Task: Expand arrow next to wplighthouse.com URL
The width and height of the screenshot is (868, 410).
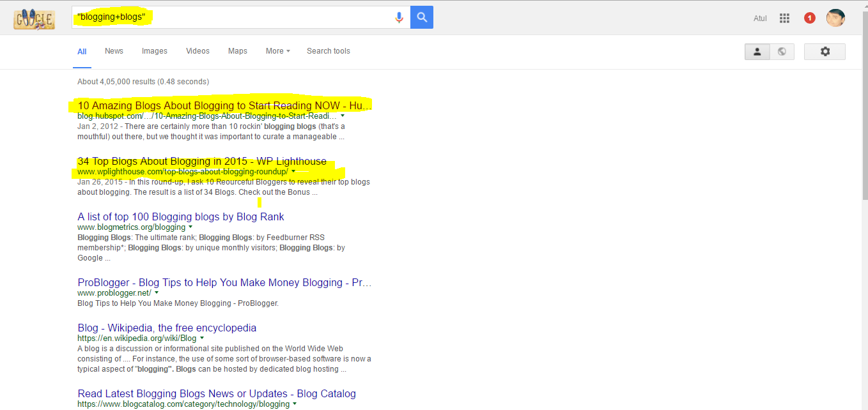Action: pyautogui.click(x=293, y=171)
